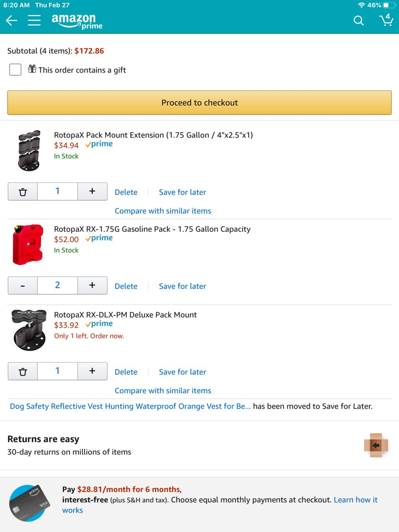Click "Learn how it works" payment link
Viewport: 399px width, 532px height.
tap(220, 505)
